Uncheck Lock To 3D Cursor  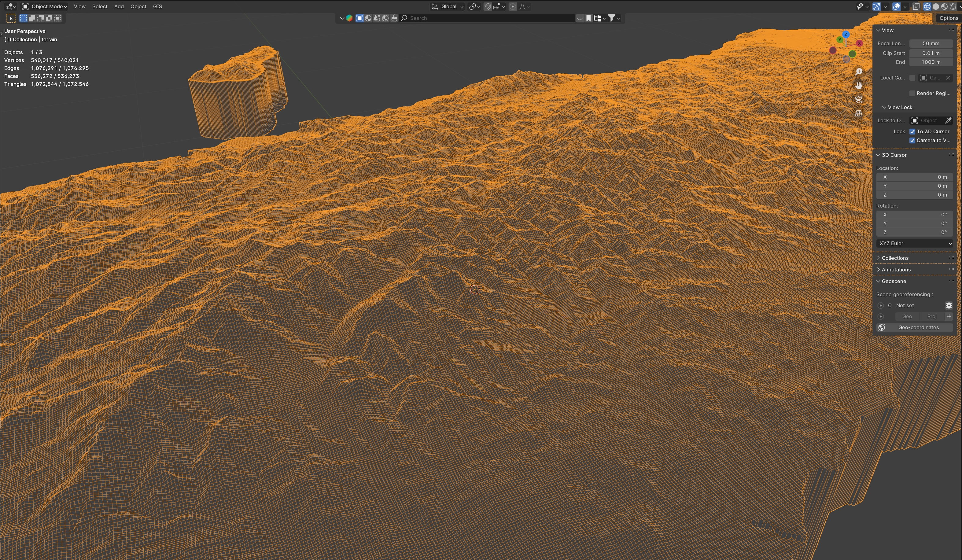click(x=912, y=131)
